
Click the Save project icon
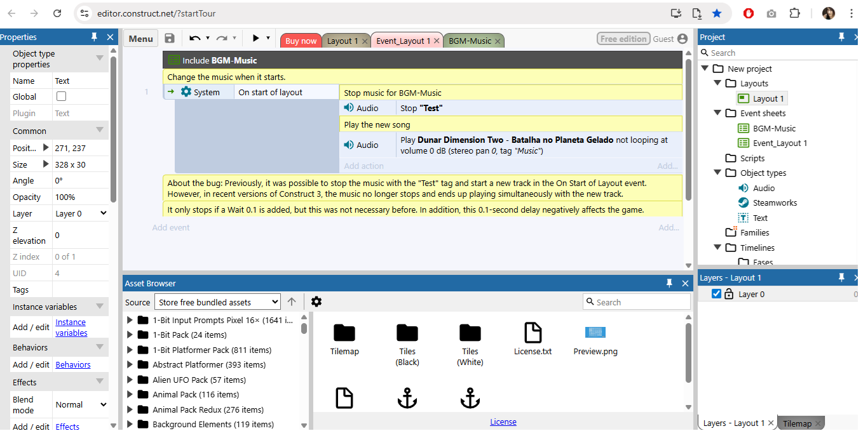pos(169,38)
